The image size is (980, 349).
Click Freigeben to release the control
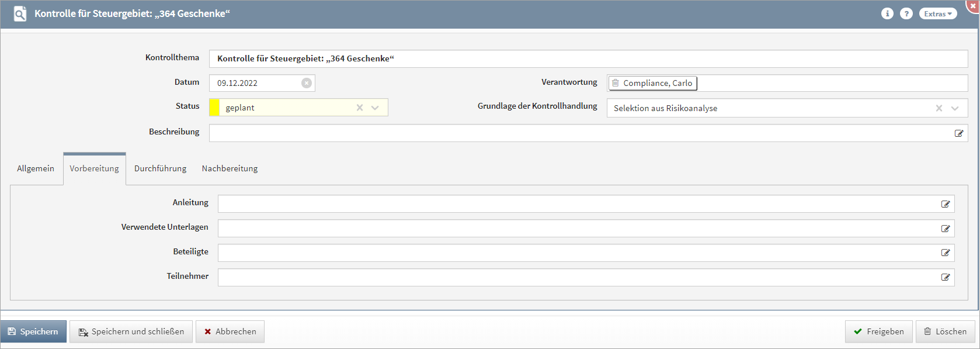pos(878,331)
